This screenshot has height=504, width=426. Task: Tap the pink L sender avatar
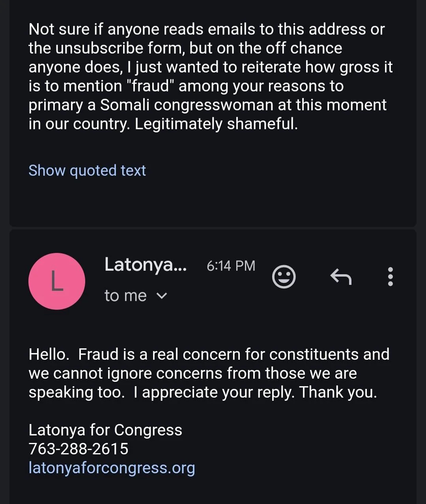57,281
